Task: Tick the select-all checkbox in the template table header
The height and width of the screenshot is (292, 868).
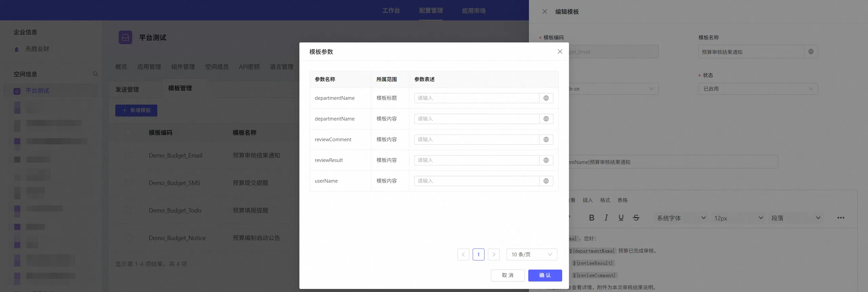Action: (129, 132)
